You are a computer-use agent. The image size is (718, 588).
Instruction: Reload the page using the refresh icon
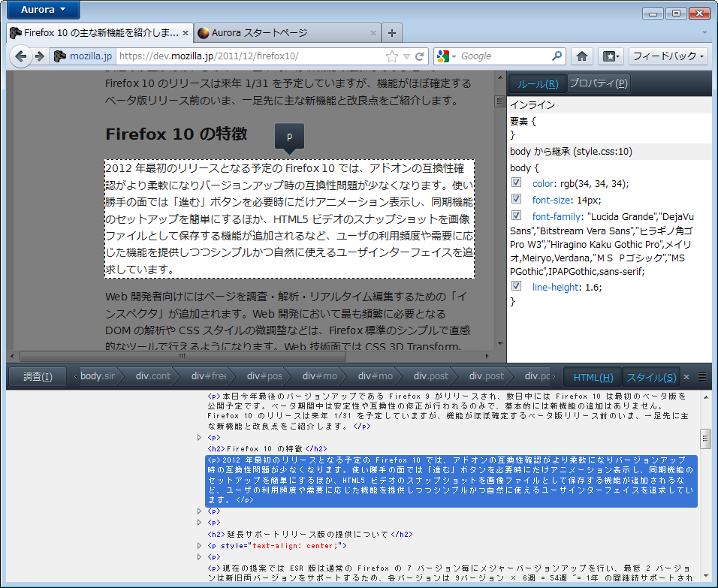tap(419, 56)
